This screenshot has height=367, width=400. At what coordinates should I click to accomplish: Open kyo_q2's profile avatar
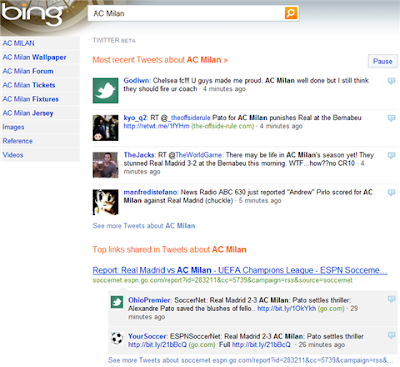(x=105, y=128)
